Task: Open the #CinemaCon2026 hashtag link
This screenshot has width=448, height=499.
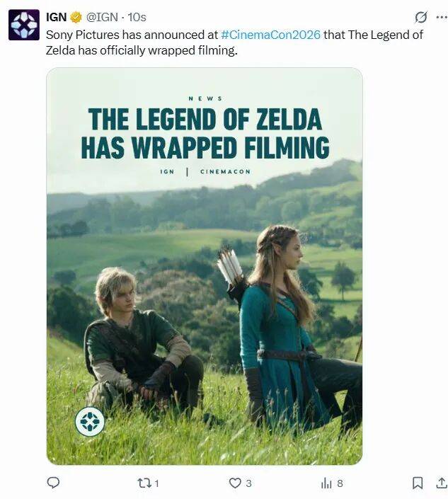Action: click(x=270, y=35)
